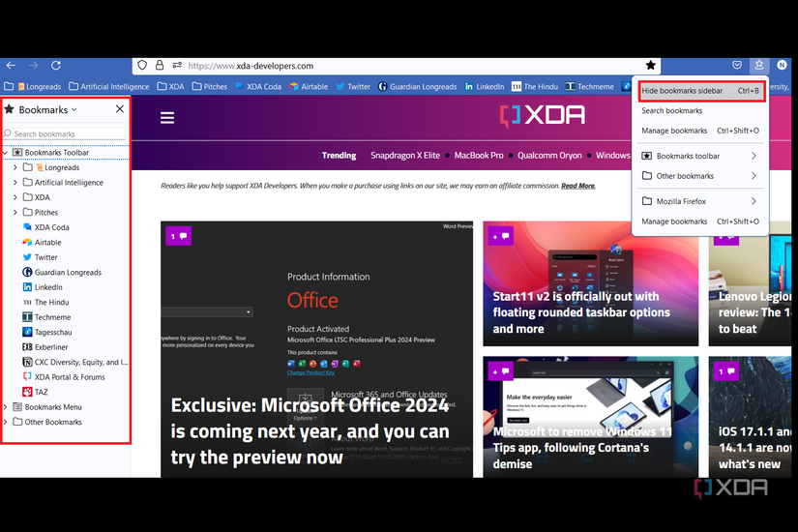The height and width of the screenshot is (532, 798).
Task: Open the bookmarks menu toolbar button
Action: coord(759,65)
